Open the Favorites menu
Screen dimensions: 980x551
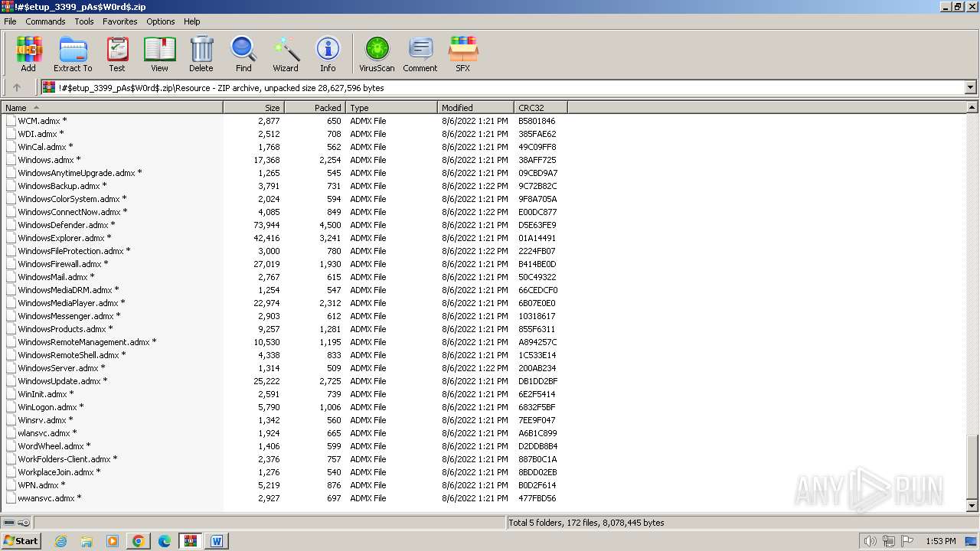(120, 21)
